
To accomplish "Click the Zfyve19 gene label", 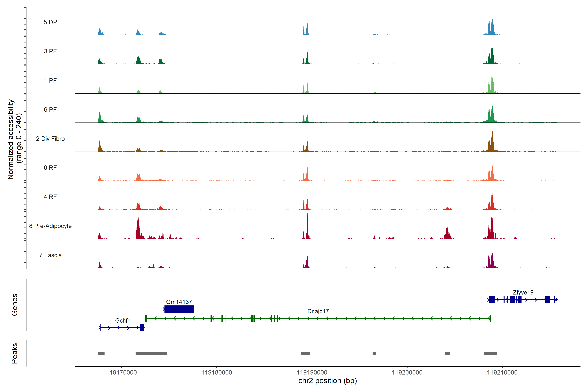I will click(x=523, y=293).
